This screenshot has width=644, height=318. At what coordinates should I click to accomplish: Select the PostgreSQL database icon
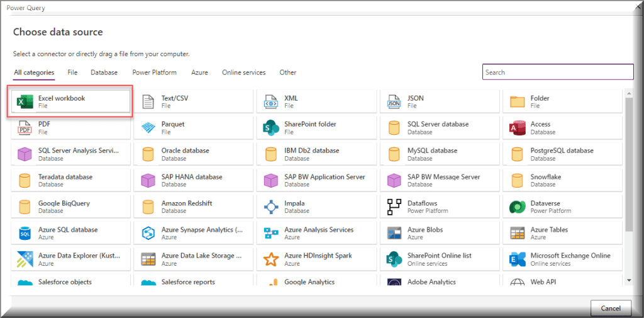518,154
